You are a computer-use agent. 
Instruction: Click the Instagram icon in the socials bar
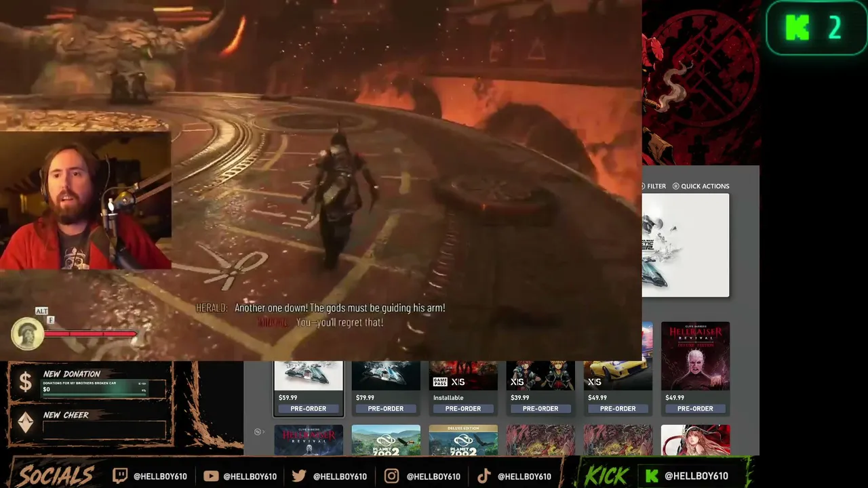tap(391, 476)
